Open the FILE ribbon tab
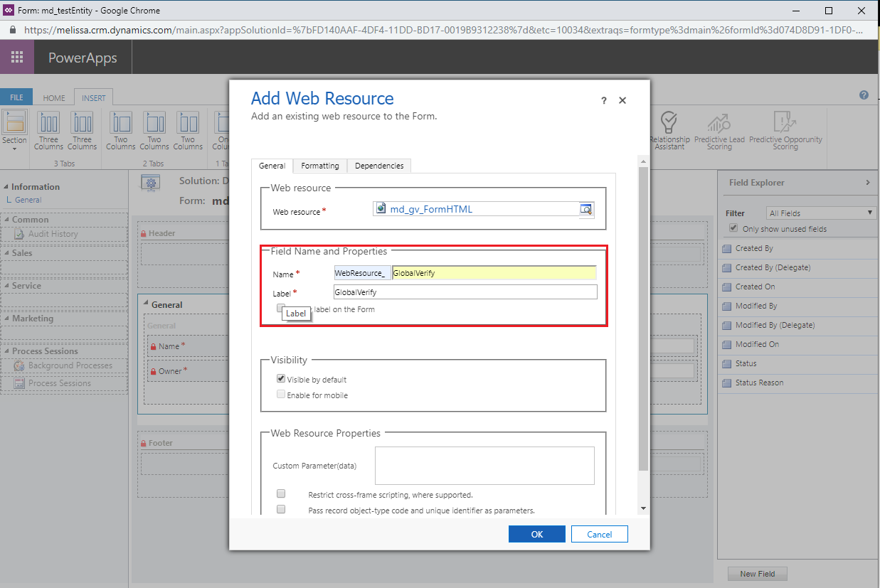Image resolution: width=880 pixels, height=588 pixels. tap(16, 97)
